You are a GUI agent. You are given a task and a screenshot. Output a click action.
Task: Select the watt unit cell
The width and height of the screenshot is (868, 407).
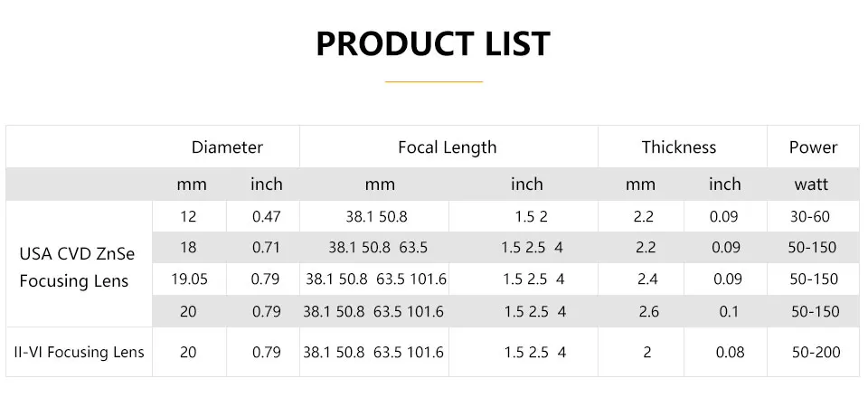pyautogui.click(x=811, y=185)
